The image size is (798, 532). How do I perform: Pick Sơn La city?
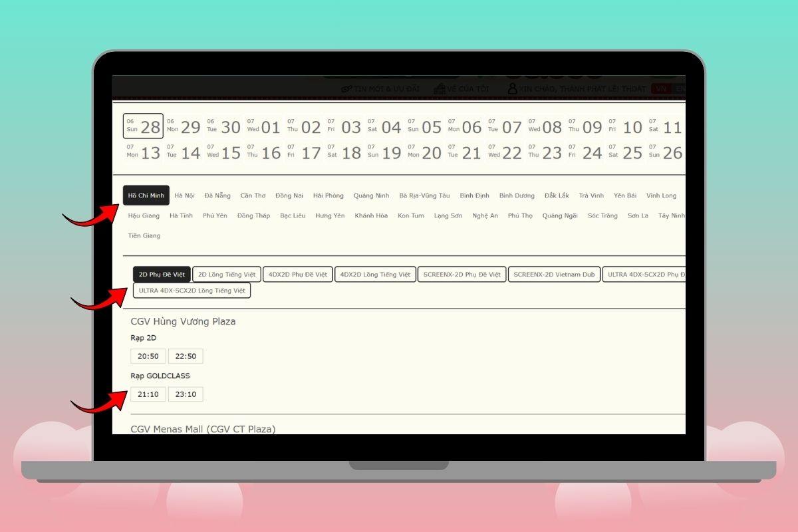point(638,215)
